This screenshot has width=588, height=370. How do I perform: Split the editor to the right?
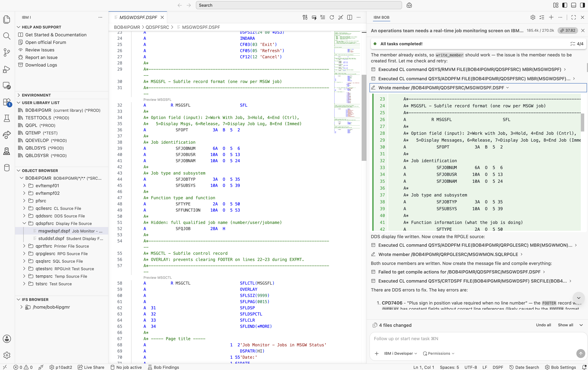[x=349, y=17]
